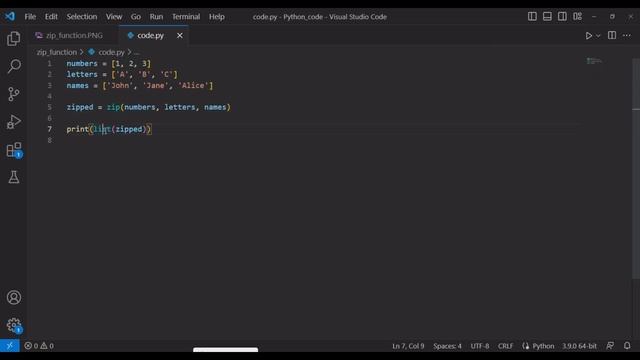
Task: Click the minimap code preview
Action: pos(594,61)
